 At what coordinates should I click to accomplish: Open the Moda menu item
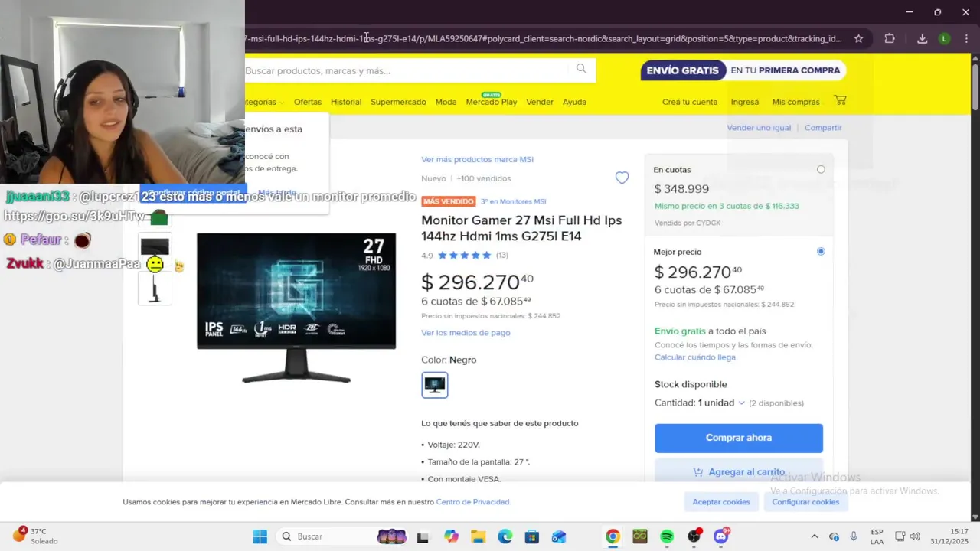pos(446,102)
